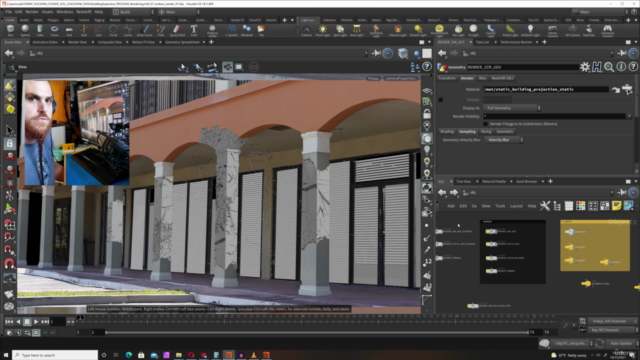Open the Build desktop dropdown
The width and height of the screenshot is (640, 360).
tap(133, 12)
